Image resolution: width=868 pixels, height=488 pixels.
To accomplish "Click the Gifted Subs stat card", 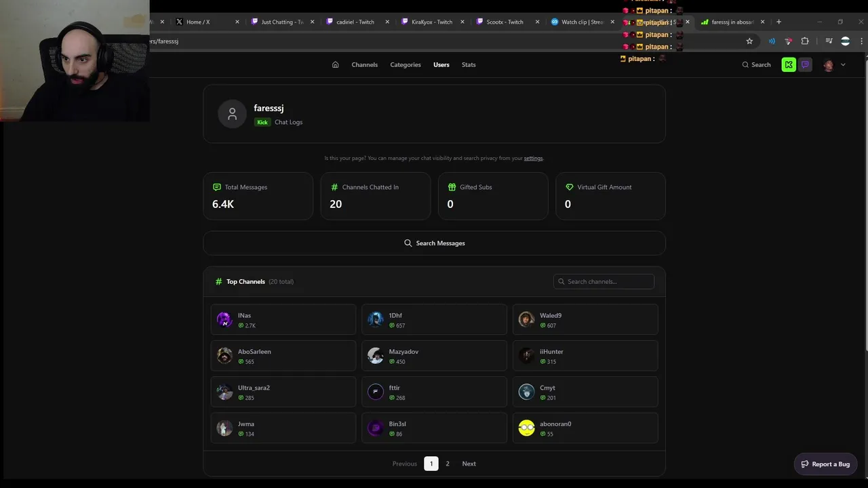I will 493,196.
